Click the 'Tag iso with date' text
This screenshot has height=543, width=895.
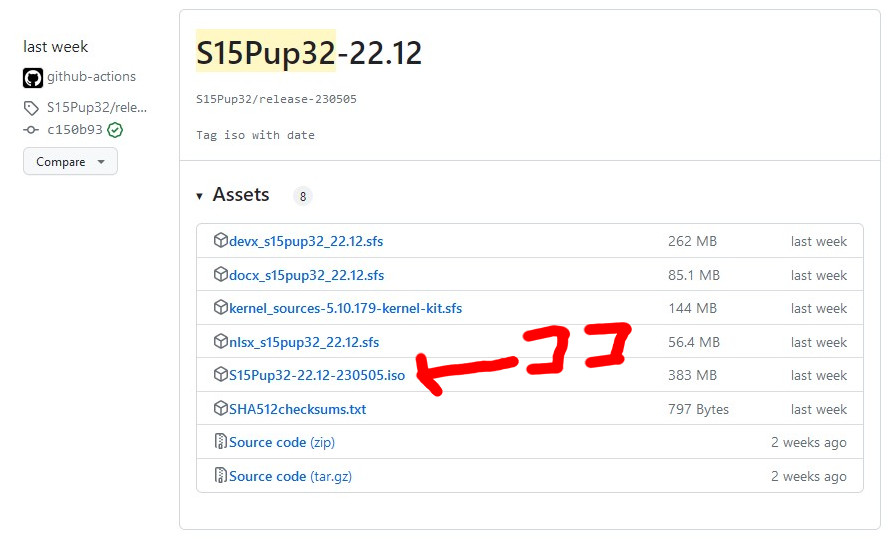click(x=255, y=135)
